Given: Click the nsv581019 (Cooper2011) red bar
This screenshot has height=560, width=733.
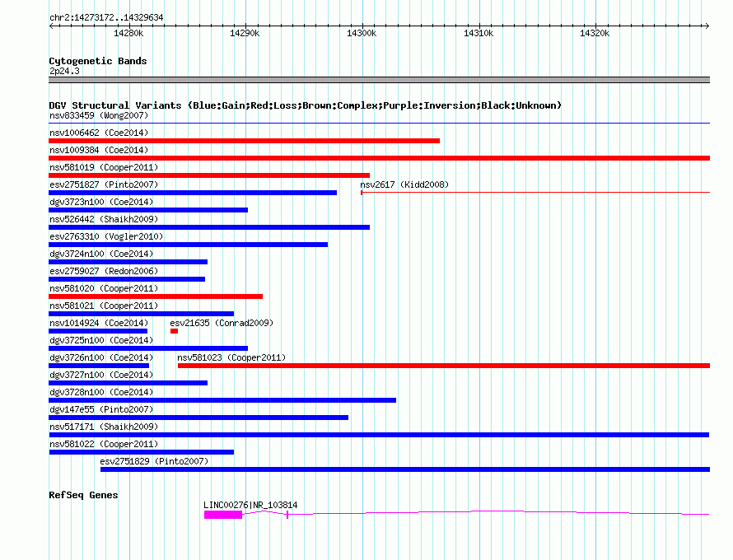Looking at the screenshot, I should (x=209, y=175).
